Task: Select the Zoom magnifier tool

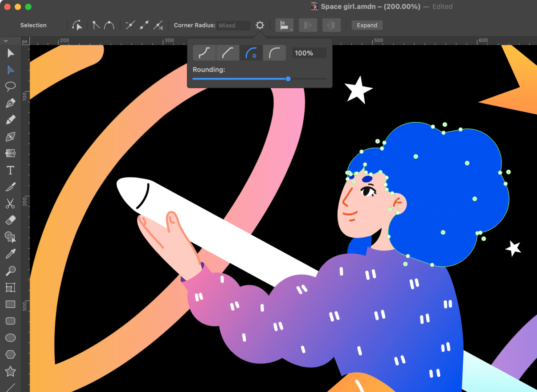Action: pyautogui.click(x=11, y=271)
